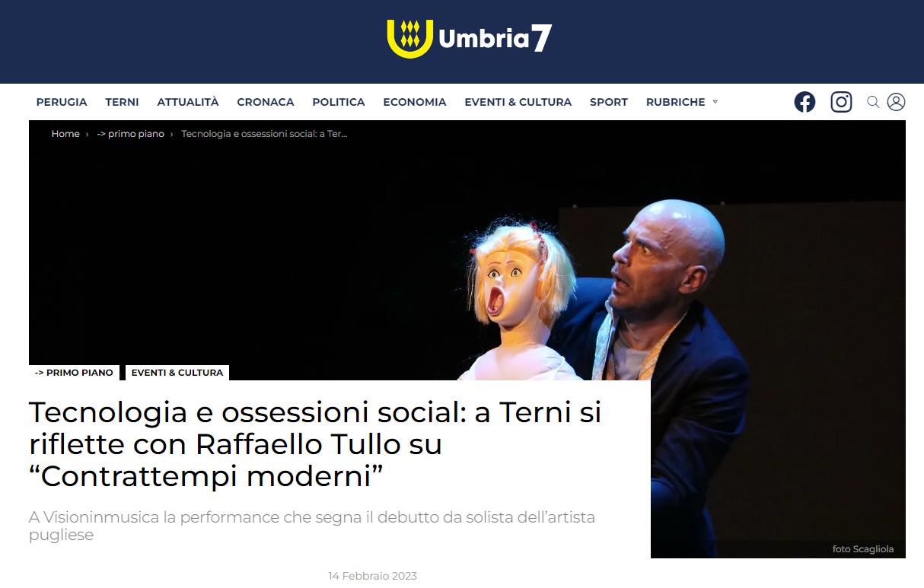Go to the Attualità section

point(188,102)
